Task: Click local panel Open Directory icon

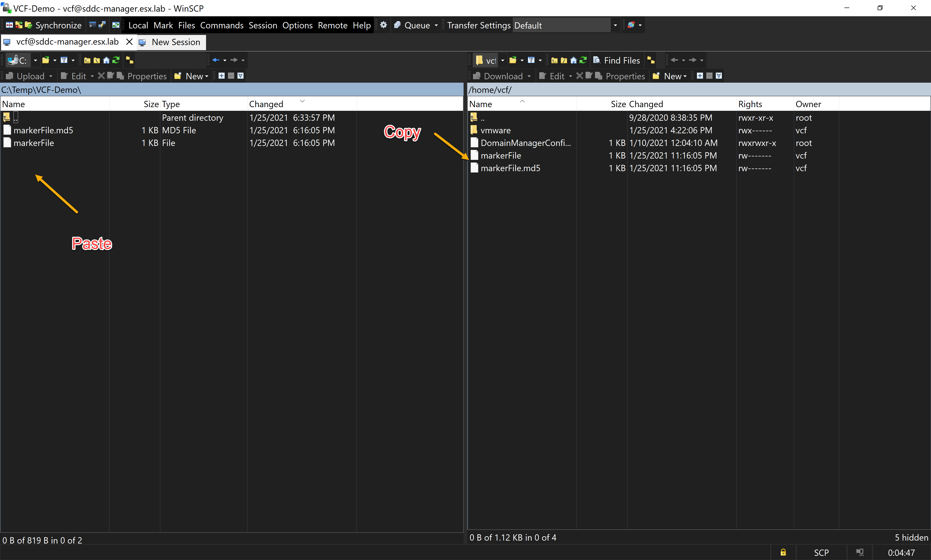Action: (x=46, y=60)
